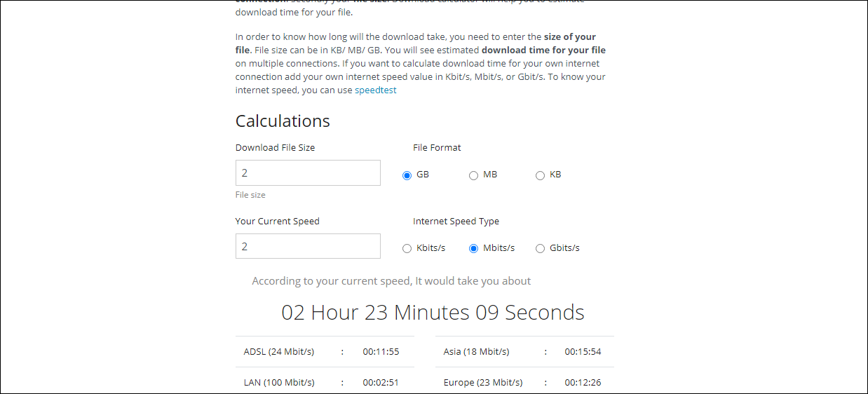
Task: Click the "File size" helper text
Action: [x=250, y=195]
